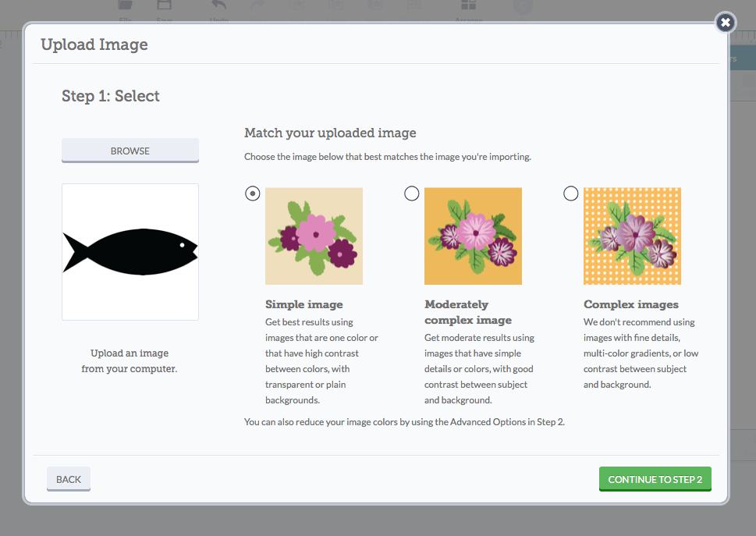
Task: Select the Moderately complex image radio button
Action: point(411,193)
